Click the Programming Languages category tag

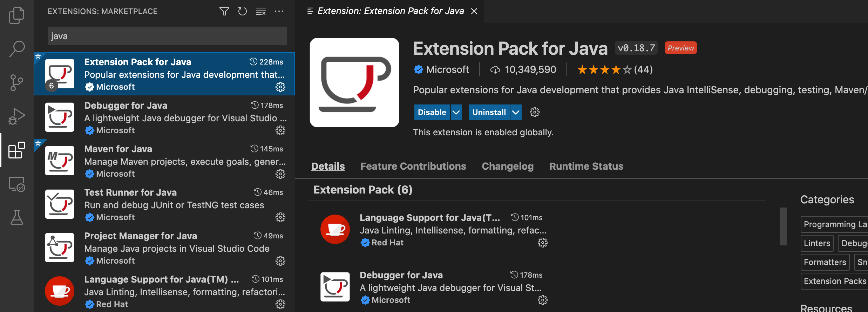pos(835,224)
